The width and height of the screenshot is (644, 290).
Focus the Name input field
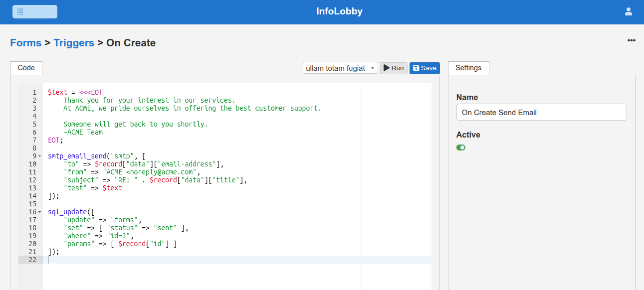pyautogui.click(x=541, y=113)
